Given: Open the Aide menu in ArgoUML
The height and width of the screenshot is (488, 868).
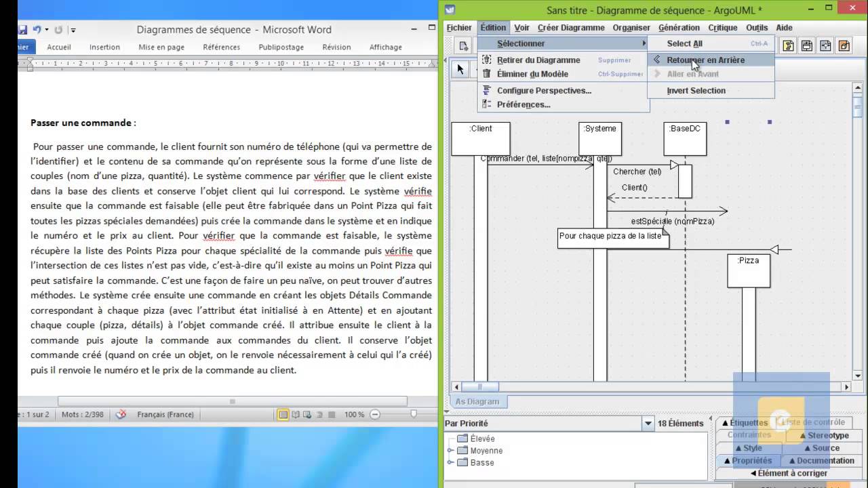Looking at the screenshot, I should [784, 28].
